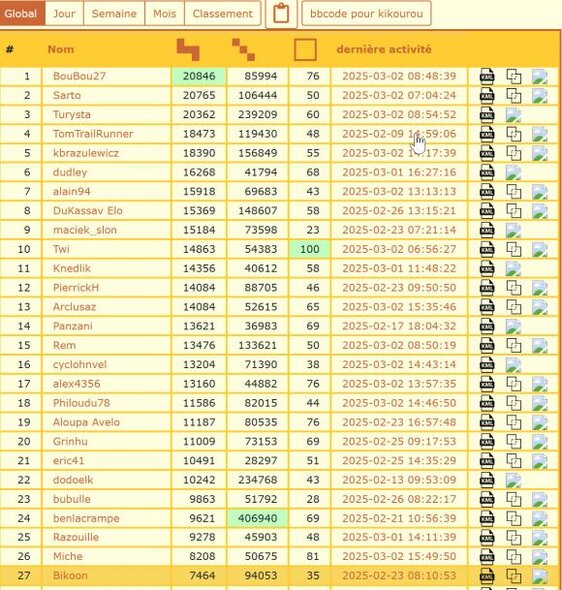
Task: Click copy icon in benlacrampe's row
Action: click(x=513, y=519)
